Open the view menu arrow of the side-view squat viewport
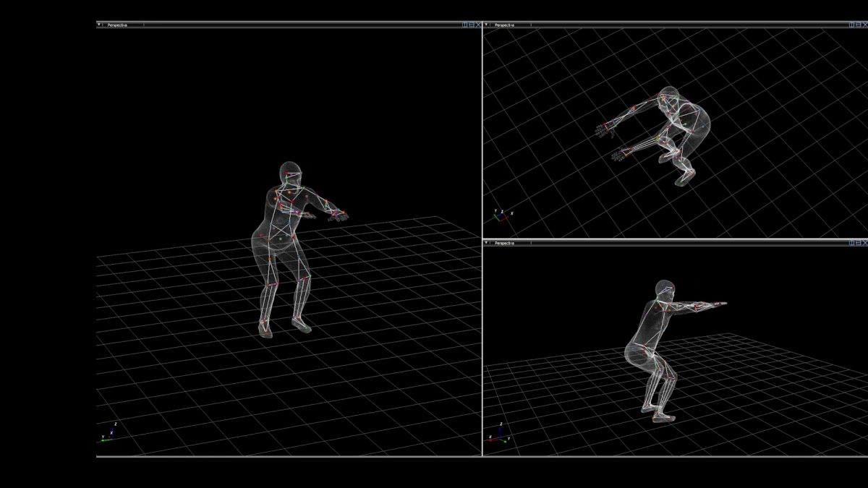The image size is (868, 488). tap(486, 243)
